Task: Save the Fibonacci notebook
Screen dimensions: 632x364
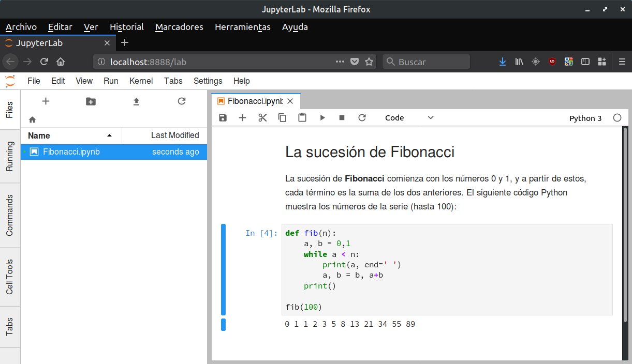Action: 223,117
